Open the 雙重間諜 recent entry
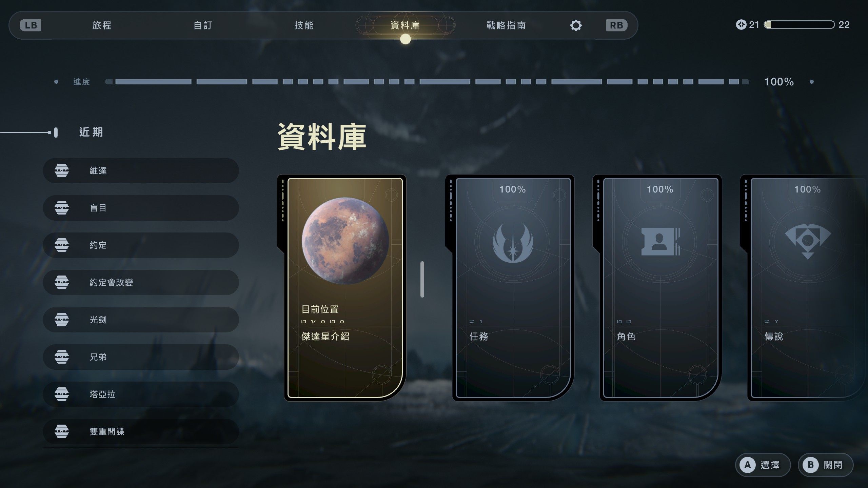Viewport: 868px width, 488px height. point(141,431)
